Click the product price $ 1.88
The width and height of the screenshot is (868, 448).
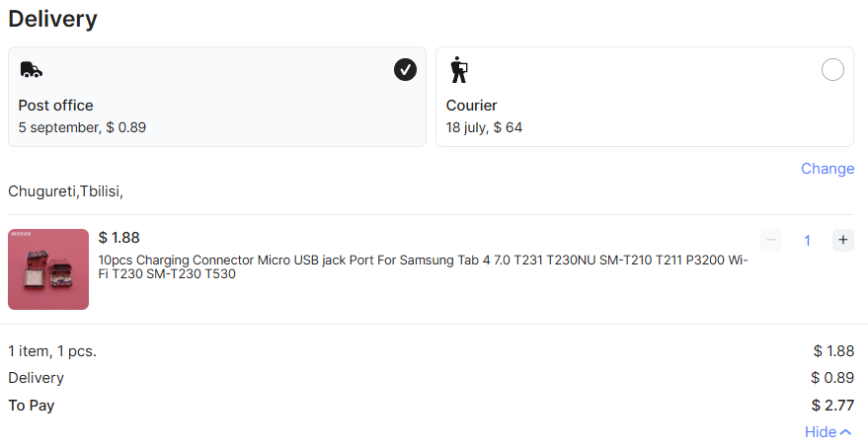[x=119, y=238]
